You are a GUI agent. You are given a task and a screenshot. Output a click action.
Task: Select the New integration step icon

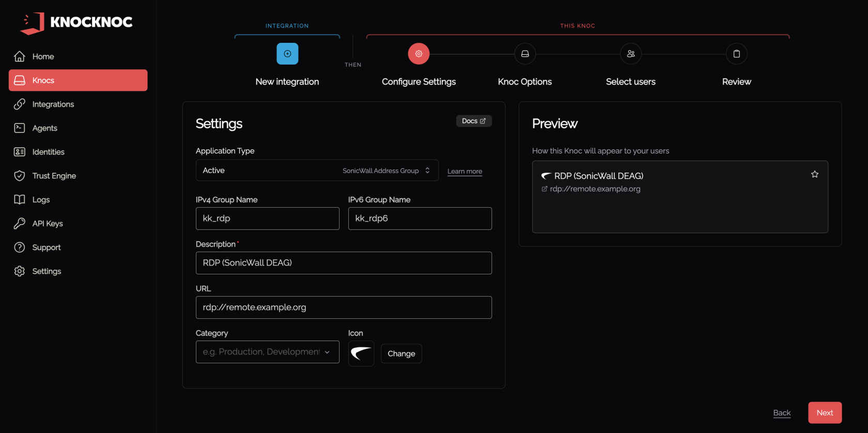(x=287, y=54)
